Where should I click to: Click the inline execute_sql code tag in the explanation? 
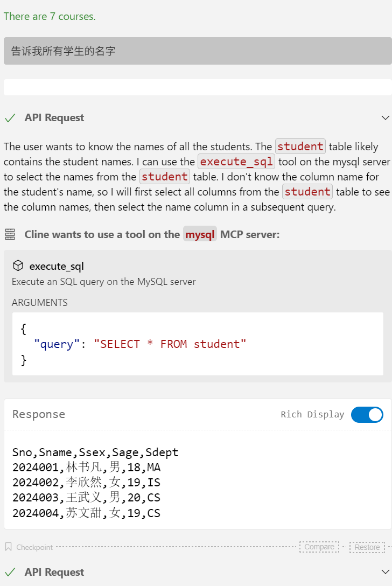point(236,162)
